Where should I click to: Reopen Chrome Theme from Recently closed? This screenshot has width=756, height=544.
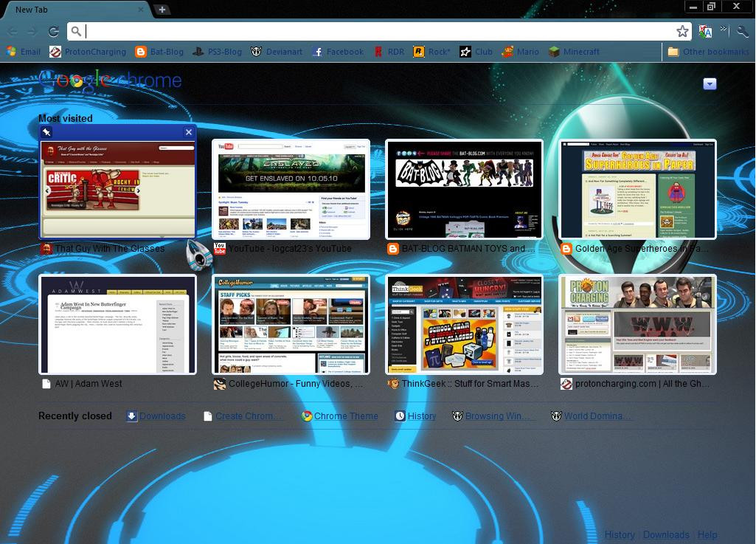(x=340, y=416)
